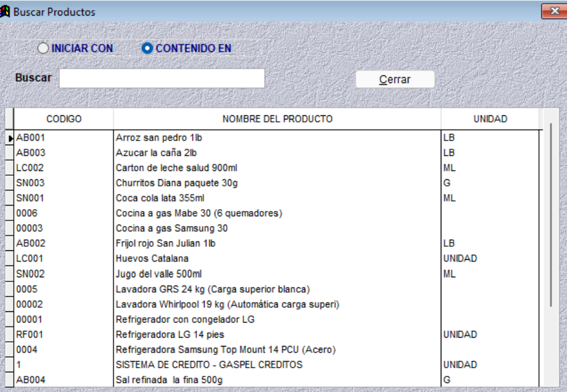Click the NOMBRE DEL PRODUCTO column header

(x=277, y=120)
